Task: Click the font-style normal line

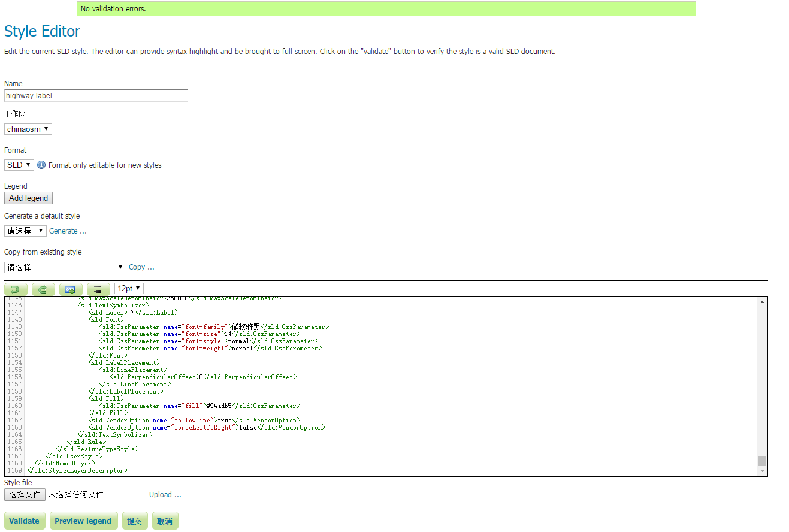Action: click(x=208, y=341)
